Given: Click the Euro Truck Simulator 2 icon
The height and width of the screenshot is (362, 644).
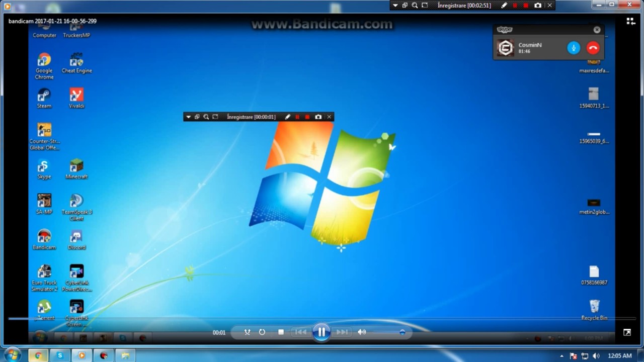Looking at the screenshot, I should pyautogui.click(x=44, y=278).
